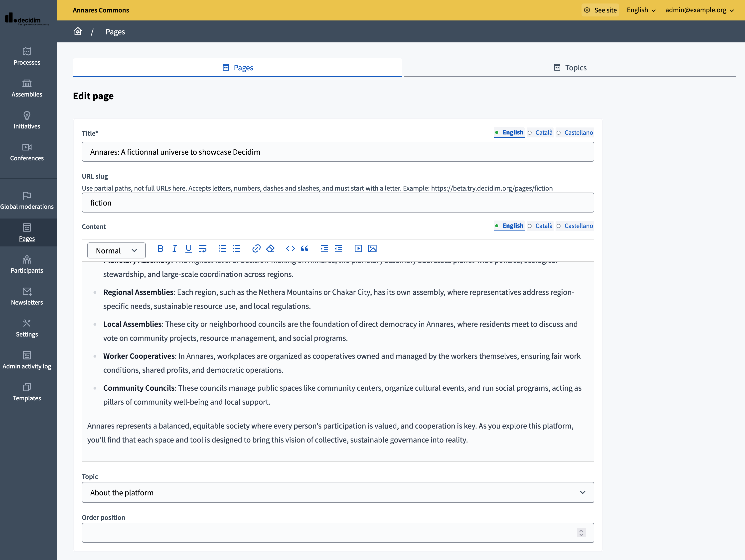Navigate to Newsletters in the sidebar
Viewport: 745px width, 560px height.
27,296
